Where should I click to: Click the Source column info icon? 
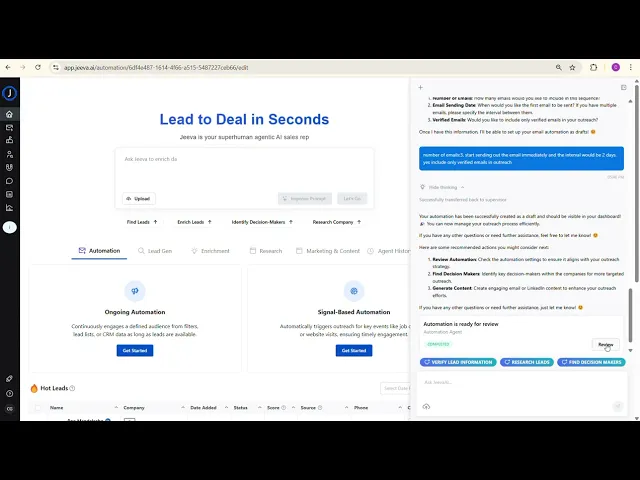[x=320, y=408]
